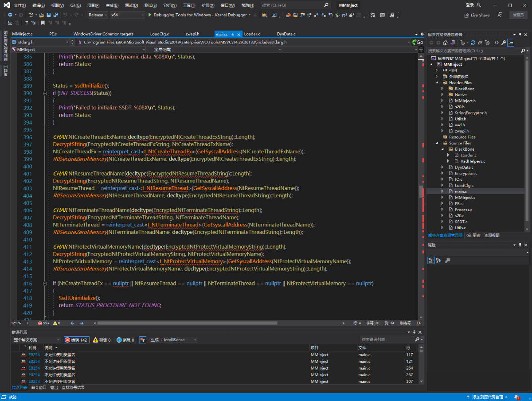Toggle the Messages 0 filter button
The height and width of the screenshot is (401, 532).
coord(125,340)
